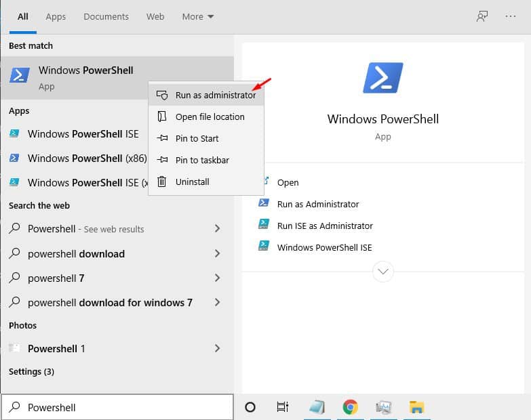The image size is (531, 420).
Task: Choose Open file location in context menu
Action: coord(206,117)
